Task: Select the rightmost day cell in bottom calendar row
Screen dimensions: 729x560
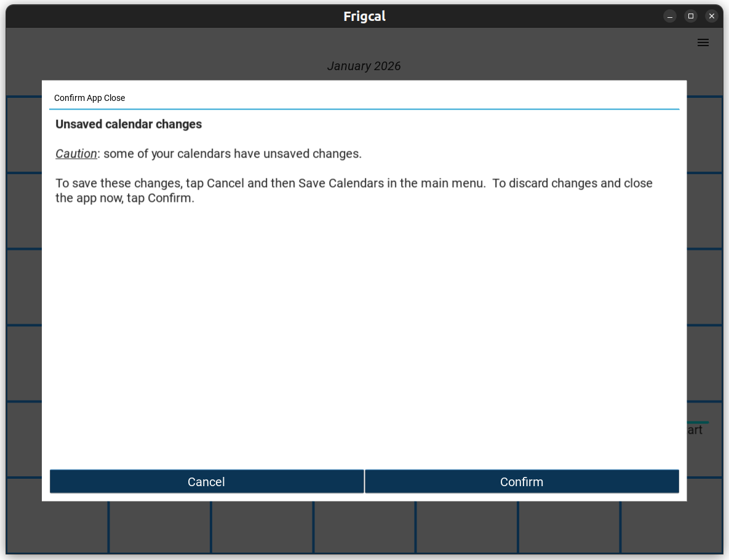Action: click(671, 527)
